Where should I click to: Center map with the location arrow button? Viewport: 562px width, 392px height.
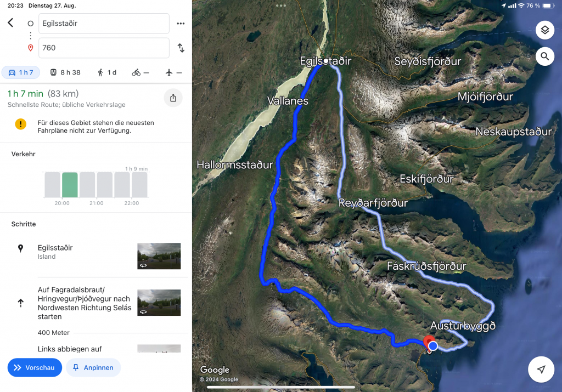[541, 370]
